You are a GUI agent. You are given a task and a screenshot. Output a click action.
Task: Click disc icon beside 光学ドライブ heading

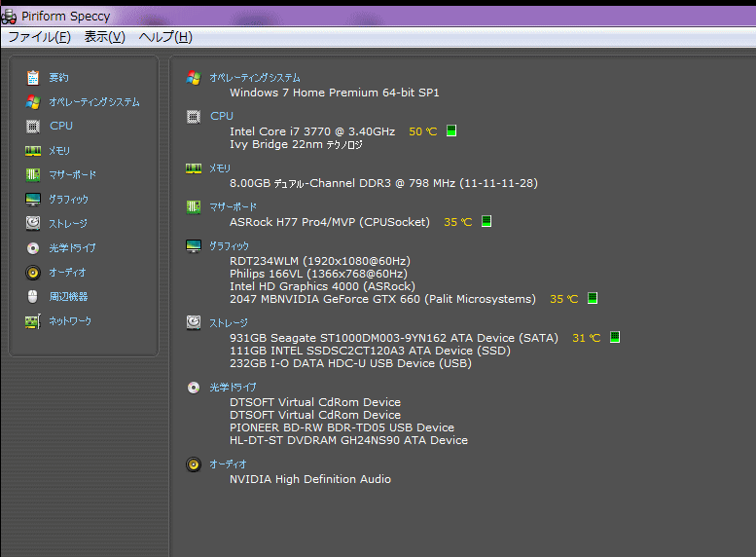194,388
